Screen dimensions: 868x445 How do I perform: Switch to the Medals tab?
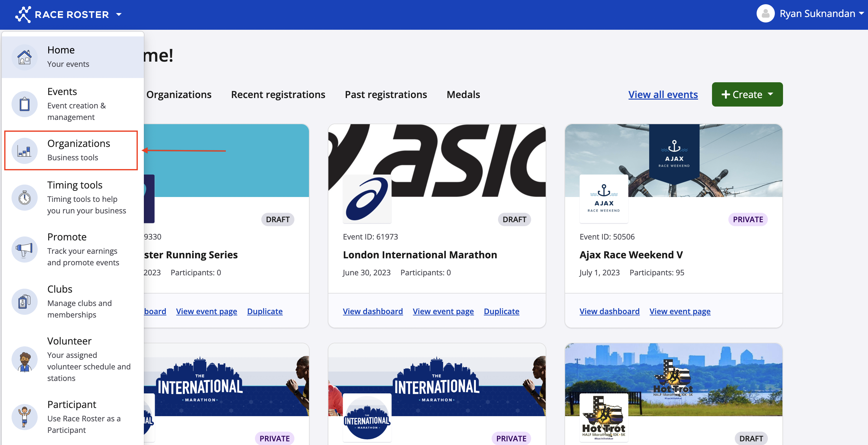pos(463,94)
